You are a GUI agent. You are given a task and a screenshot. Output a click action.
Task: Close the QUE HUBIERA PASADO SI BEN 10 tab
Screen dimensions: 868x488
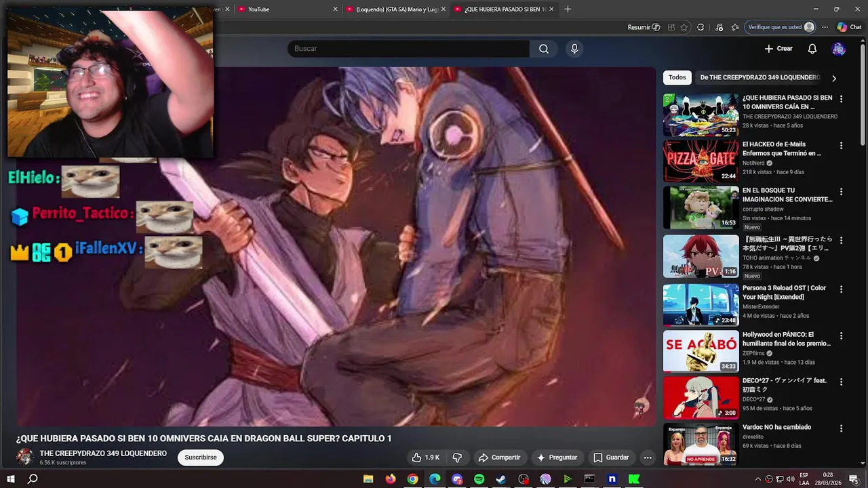coord(551,9)
